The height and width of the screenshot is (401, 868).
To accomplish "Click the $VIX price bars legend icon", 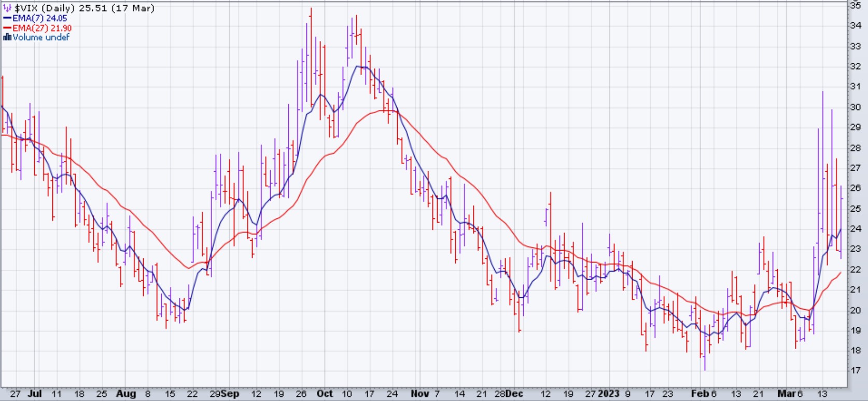I will click(x=7, y=8).
